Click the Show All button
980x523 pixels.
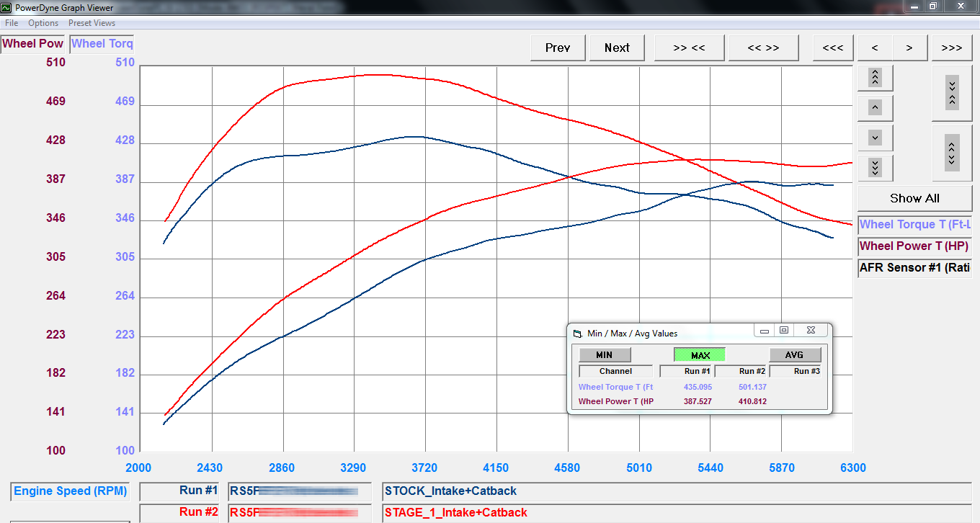914,198
